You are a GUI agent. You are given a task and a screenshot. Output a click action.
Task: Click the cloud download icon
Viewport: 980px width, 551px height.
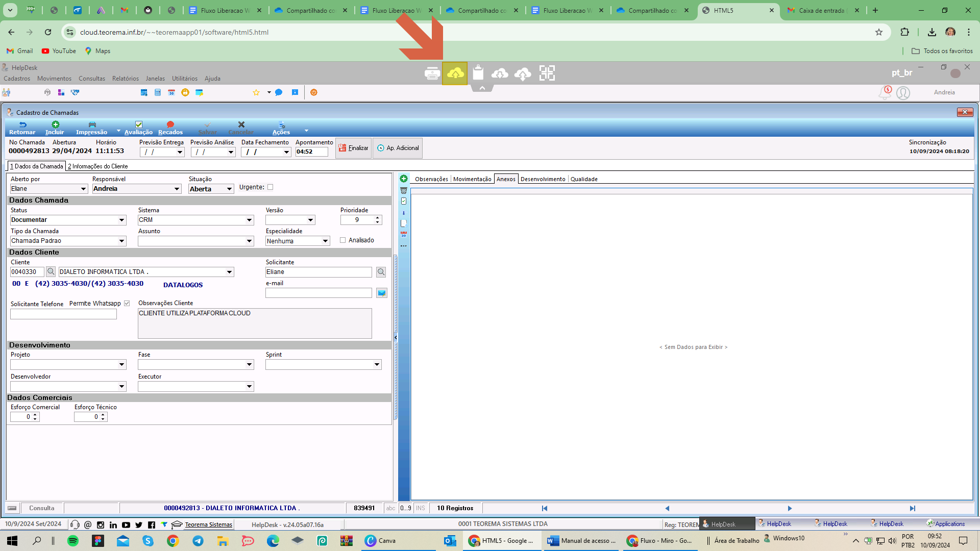[500, 73]
